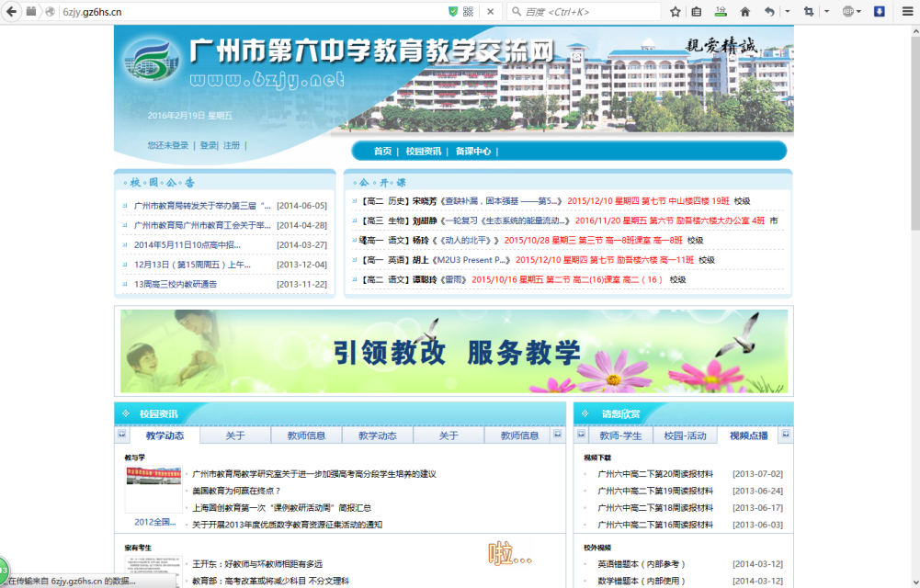Click the 登录 login link
Image resolution: width=920 pixels, height=588 pixels.
pyautogui.click(x=209, y=145)
